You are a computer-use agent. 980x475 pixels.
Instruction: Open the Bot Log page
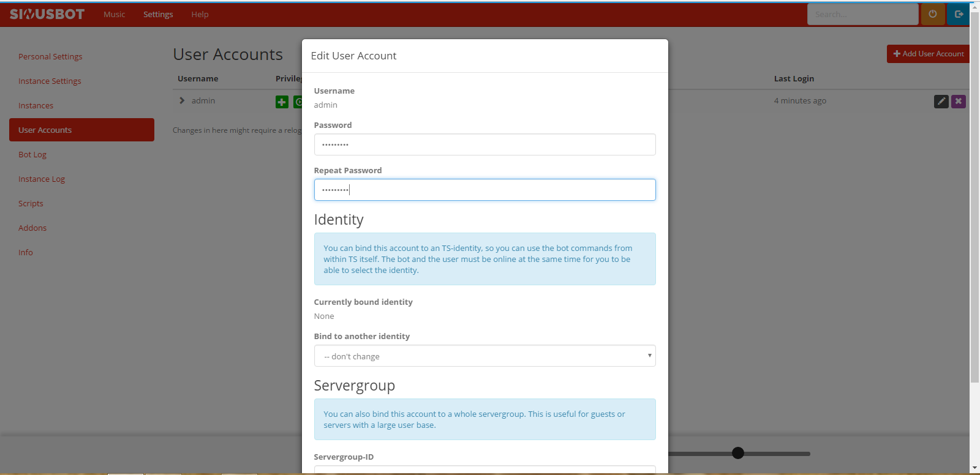pos(32,154)
